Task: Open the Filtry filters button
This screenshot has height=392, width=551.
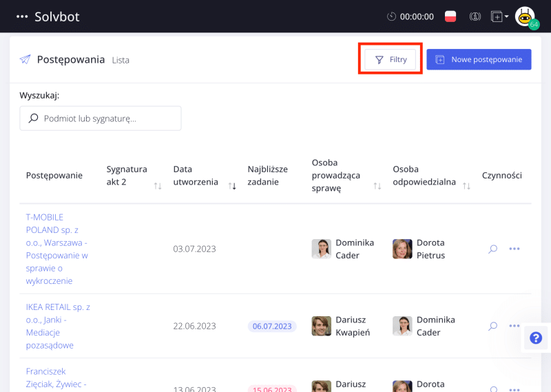Action: pos(391,59)
